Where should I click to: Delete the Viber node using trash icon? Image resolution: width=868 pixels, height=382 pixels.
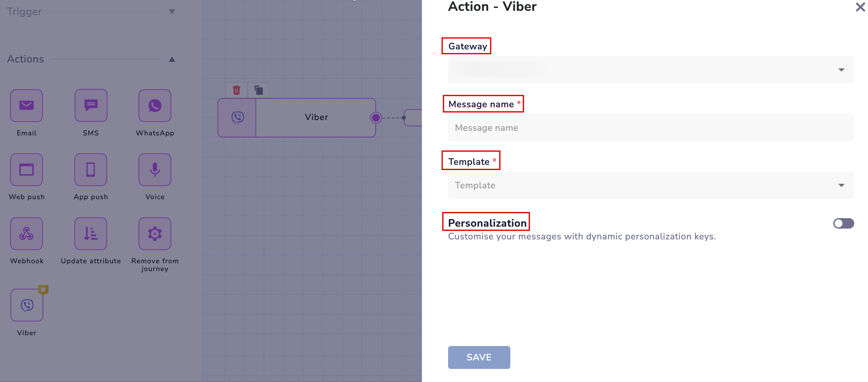pos(236,90)
